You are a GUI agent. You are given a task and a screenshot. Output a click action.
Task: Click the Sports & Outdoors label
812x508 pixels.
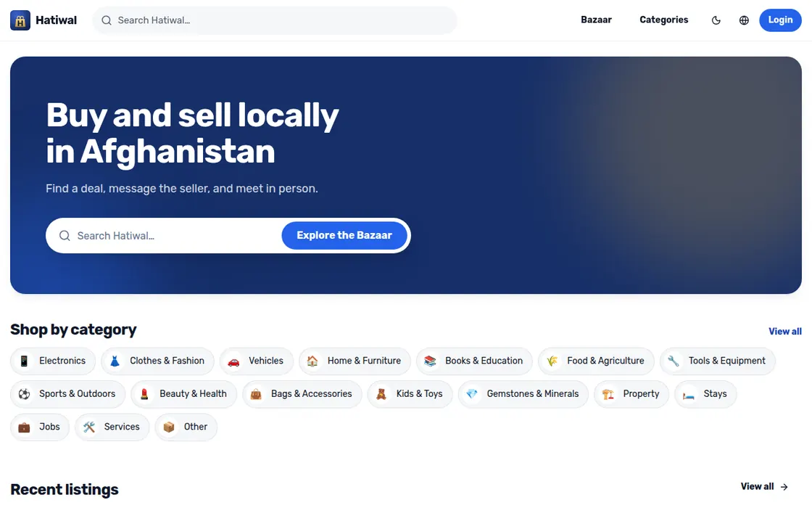77,394
